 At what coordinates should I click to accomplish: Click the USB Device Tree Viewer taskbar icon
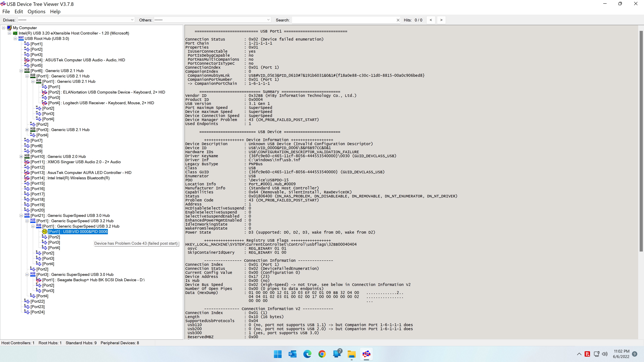(366, 354)
